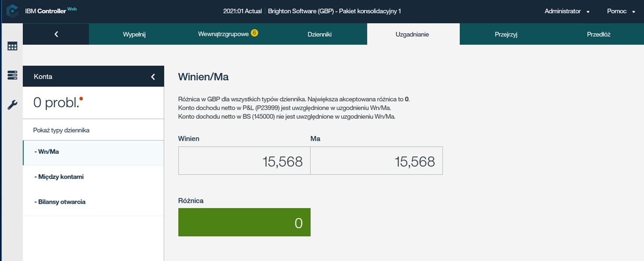The image size is (644, 261).
Task: Open the Przejrzyj tab
Action: tap(506, 35)
